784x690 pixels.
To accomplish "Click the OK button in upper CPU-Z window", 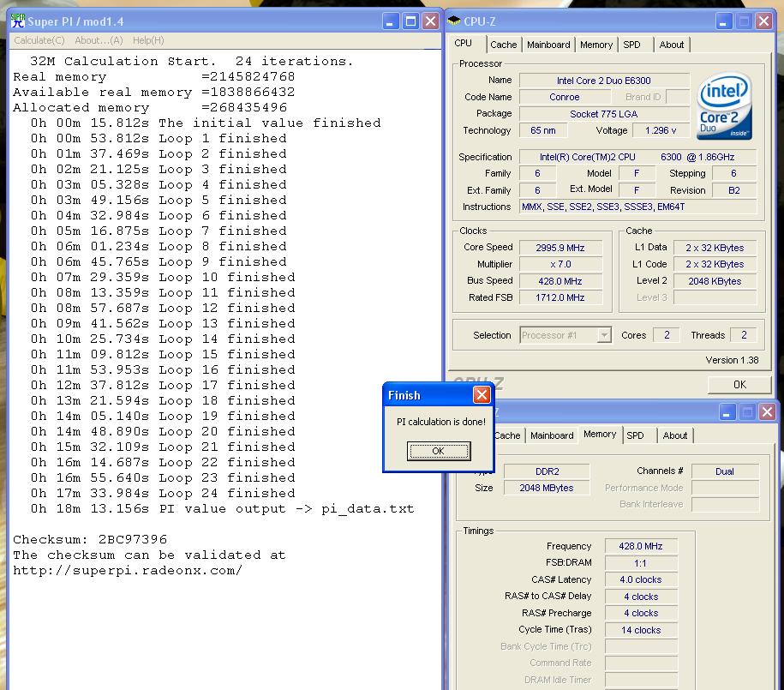I will tap(739, 384).
